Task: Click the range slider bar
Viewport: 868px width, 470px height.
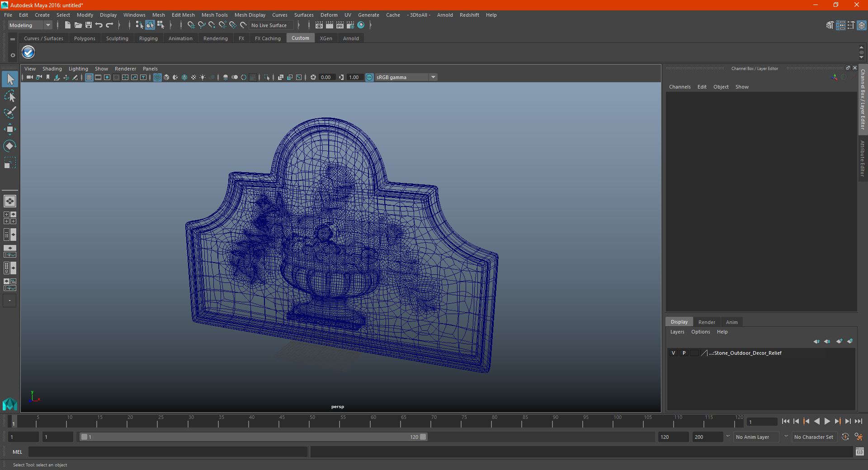Action: 253,437
